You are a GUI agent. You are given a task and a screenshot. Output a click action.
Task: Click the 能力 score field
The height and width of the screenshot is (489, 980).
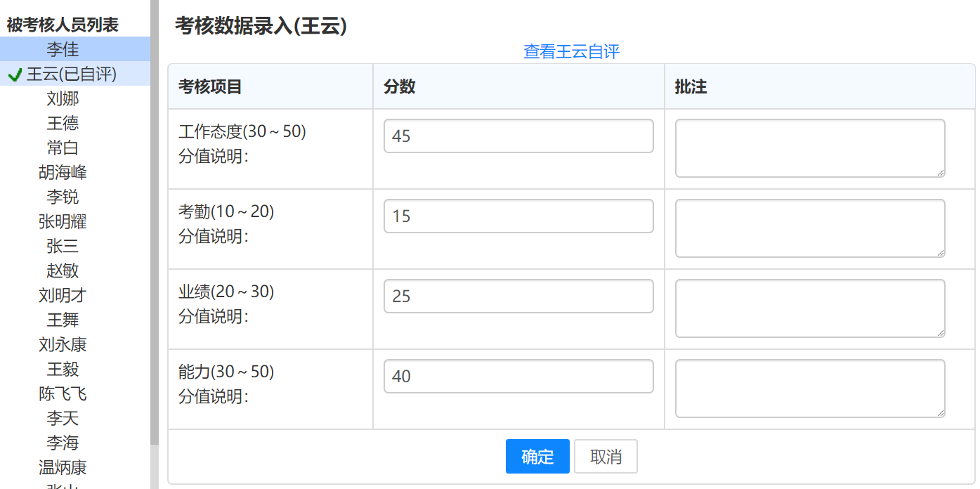(518, 376)
